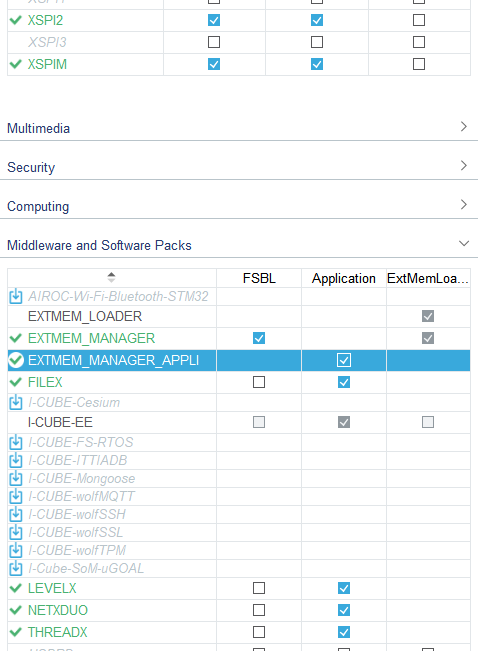This screenshot has width=478, height=651.
Task: Click download icon beside I-Cube-SoM-uGOAL
Action: click(16, 568)
